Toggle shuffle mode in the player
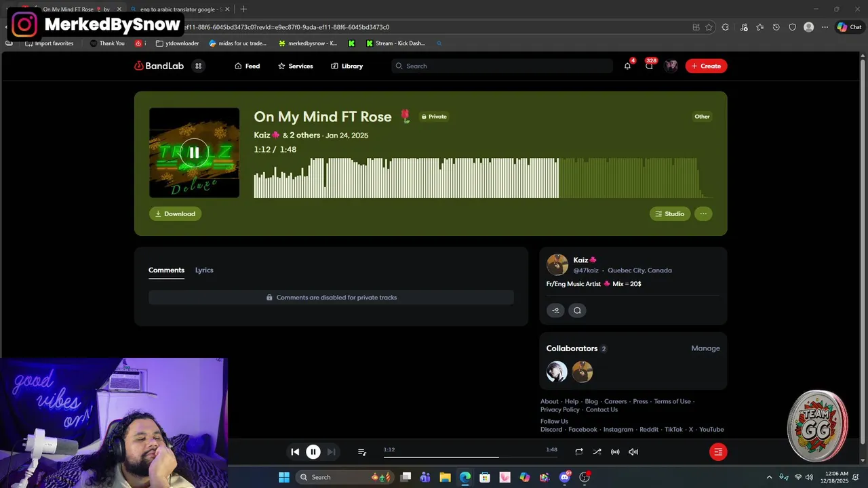The height and width of the screenshot is (488, 868). (597, 451)
